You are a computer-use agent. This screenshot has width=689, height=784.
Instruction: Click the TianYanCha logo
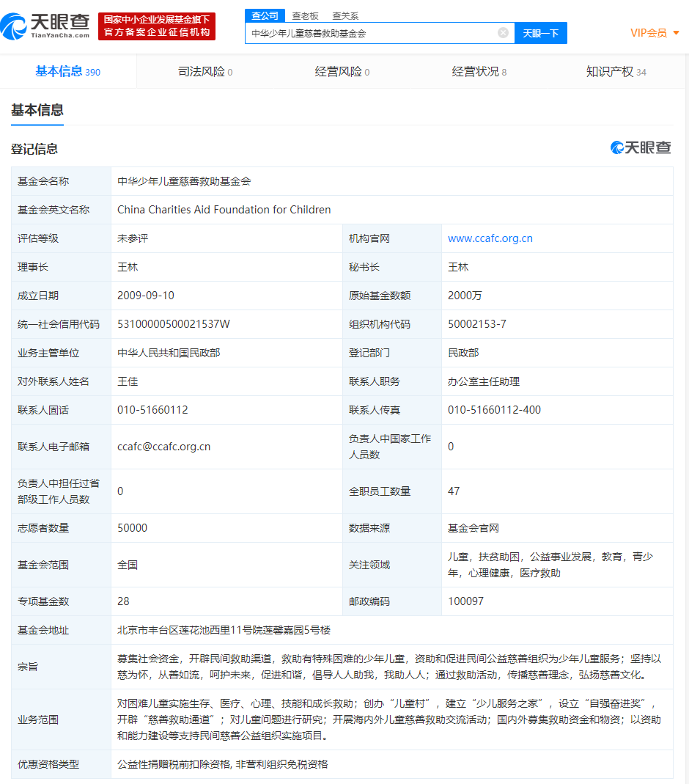45,26
